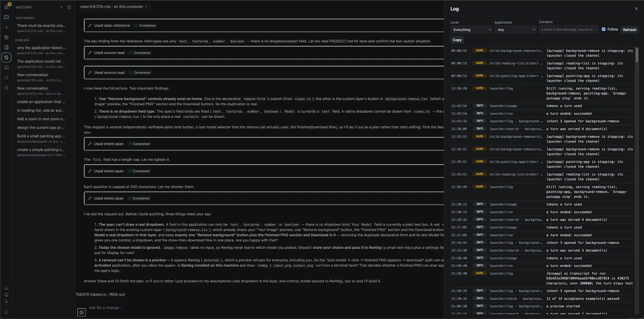Open the checklist icon in sidebar

click(x=6, y=78)
